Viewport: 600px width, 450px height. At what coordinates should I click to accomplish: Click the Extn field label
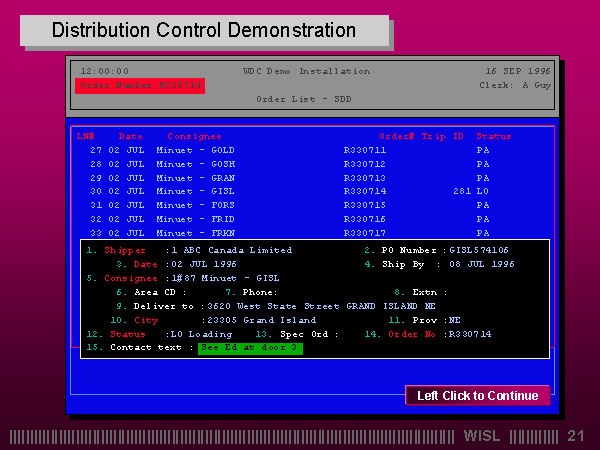pos(425,292)
